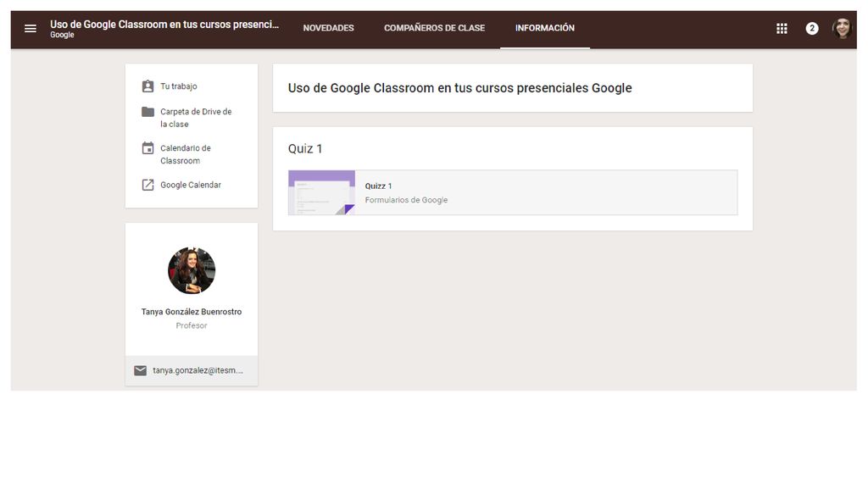Open the Quizz 1 form attachment
868x488 pixels.
point(513,192)
